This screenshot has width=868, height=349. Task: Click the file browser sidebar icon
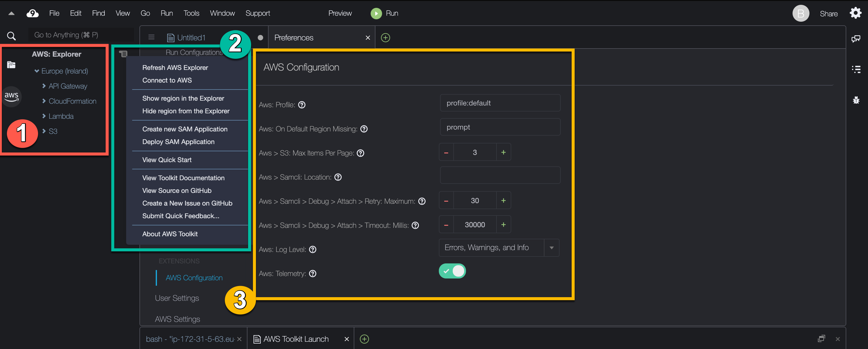tap(11, 64)
